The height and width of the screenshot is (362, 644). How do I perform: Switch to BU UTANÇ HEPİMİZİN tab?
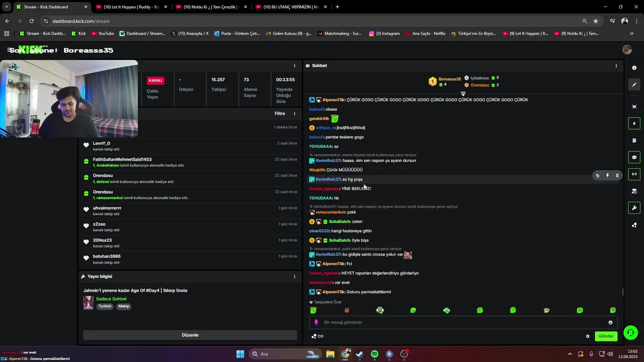[x=291, y=7]
